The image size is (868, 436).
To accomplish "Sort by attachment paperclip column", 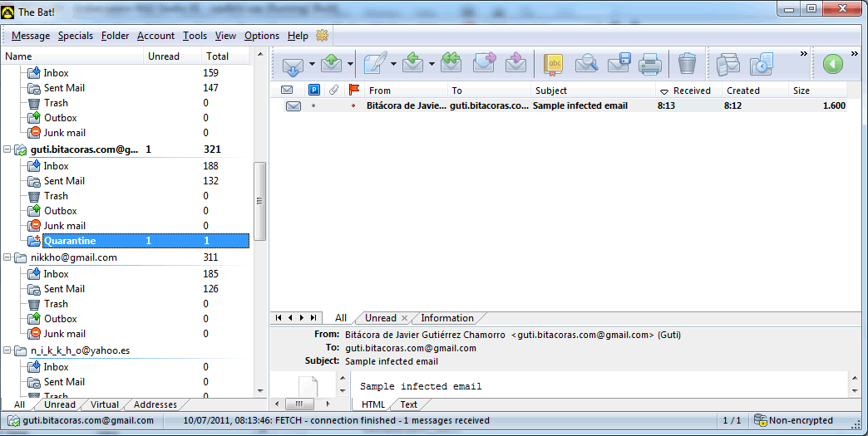I will (x=333, y=90).
